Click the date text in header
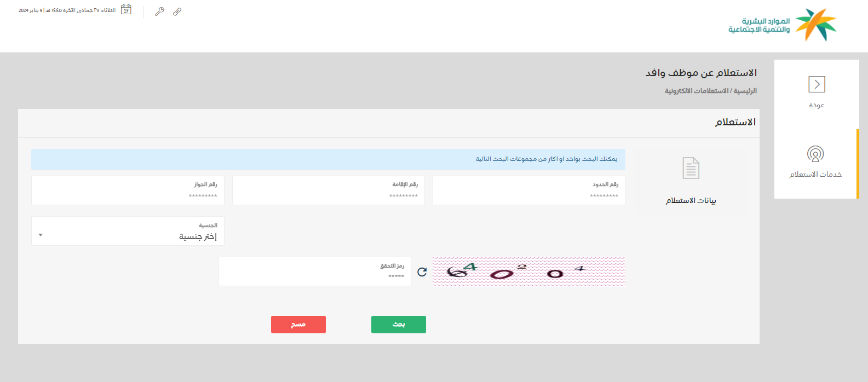The image size is (868, 382). coord(67,10)
